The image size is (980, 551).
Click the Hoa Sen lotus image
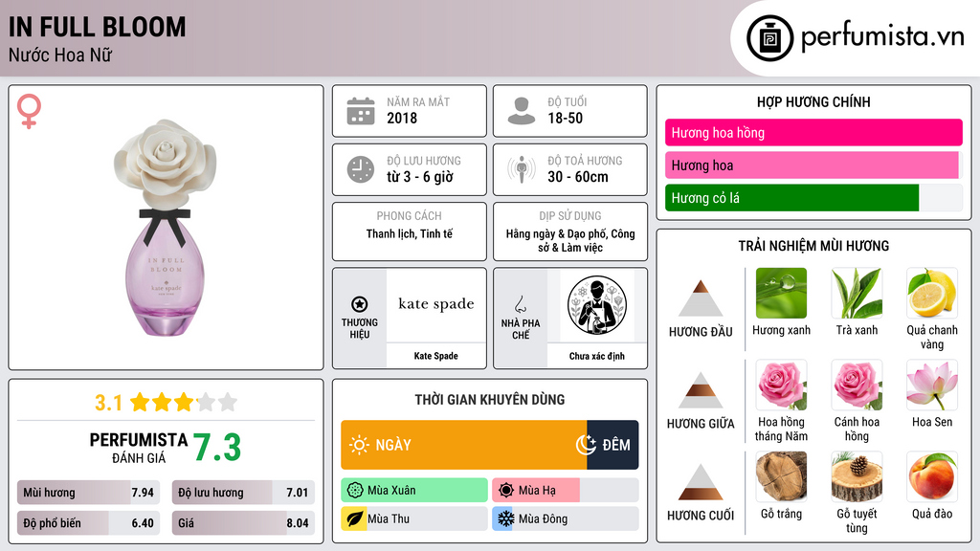point(932,385)
